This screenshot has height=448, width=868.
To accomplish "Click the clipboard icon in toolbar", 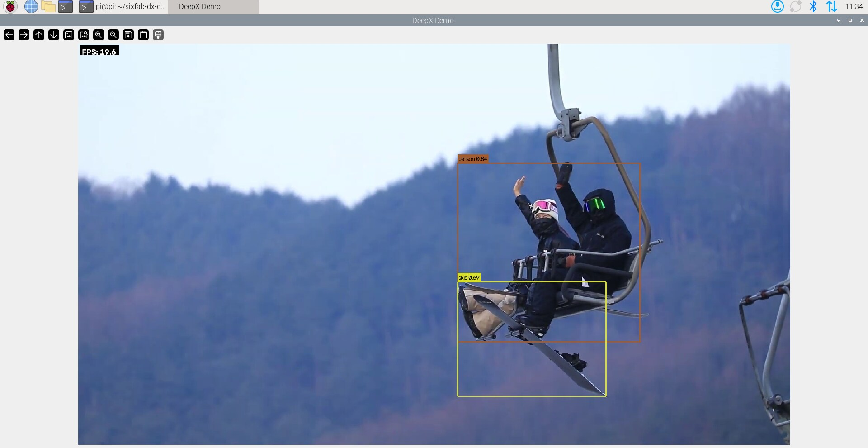I will pyautogui.click(x=143, y=35).
